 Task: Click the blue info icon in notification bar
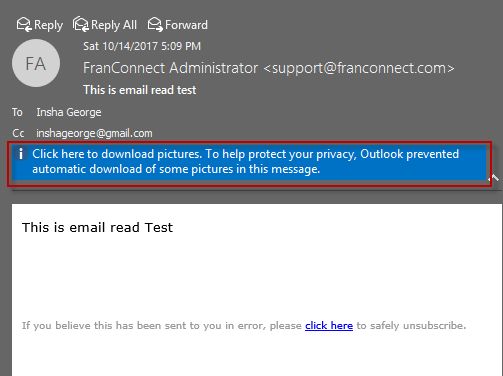(21, 154)
